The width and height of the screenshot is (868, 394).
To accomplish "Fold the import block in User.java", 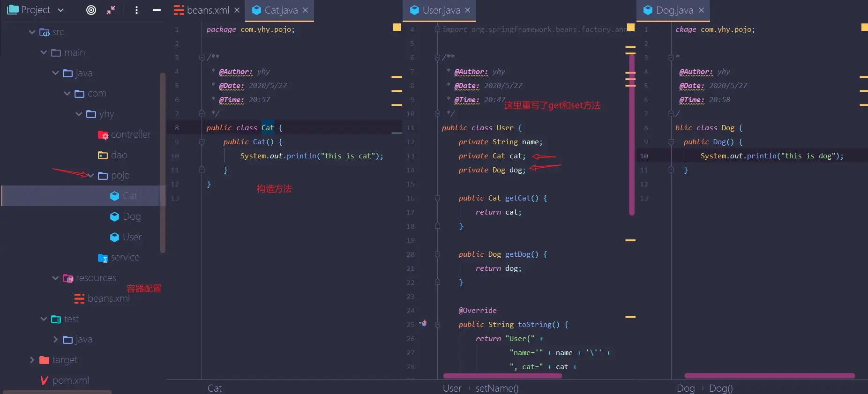I will point(437,30).
